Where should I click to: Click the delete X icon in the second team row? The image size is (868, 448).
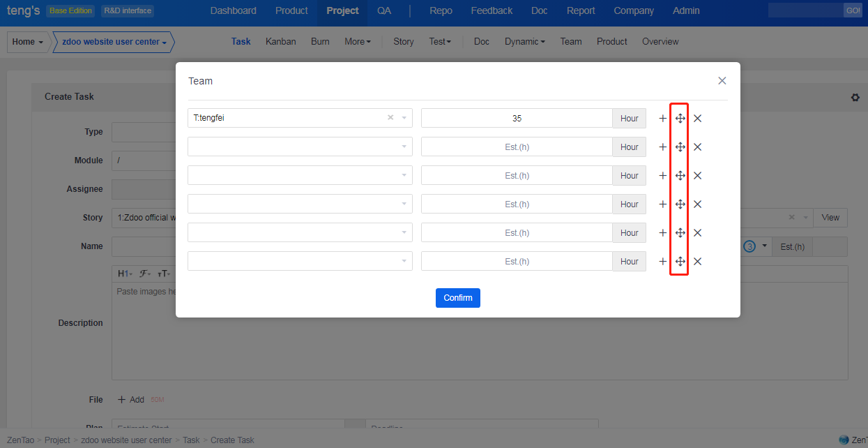tap(697, 147)
